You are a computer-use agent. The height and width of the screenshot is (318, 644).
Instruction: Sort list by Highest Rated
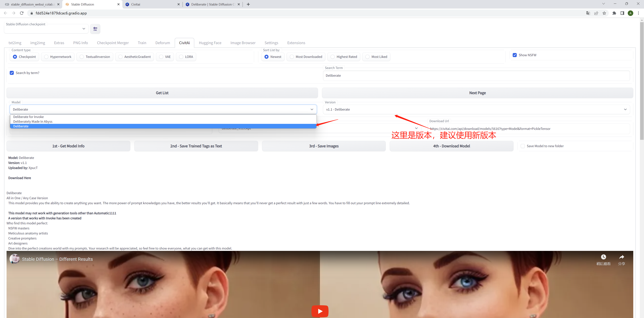[344, 57]
